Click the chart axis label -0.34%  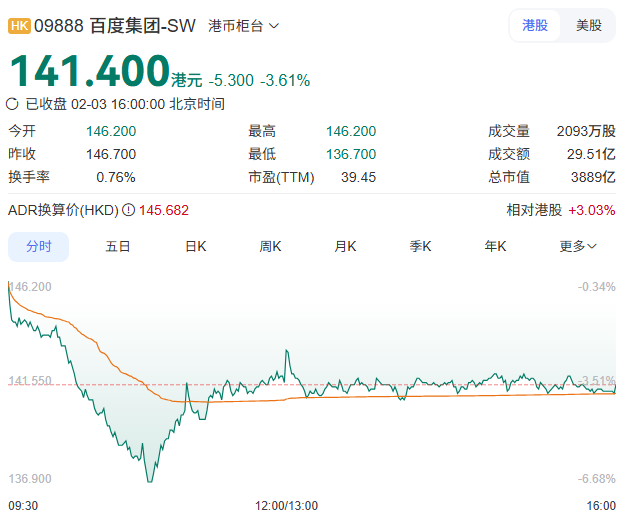(596, 287)
